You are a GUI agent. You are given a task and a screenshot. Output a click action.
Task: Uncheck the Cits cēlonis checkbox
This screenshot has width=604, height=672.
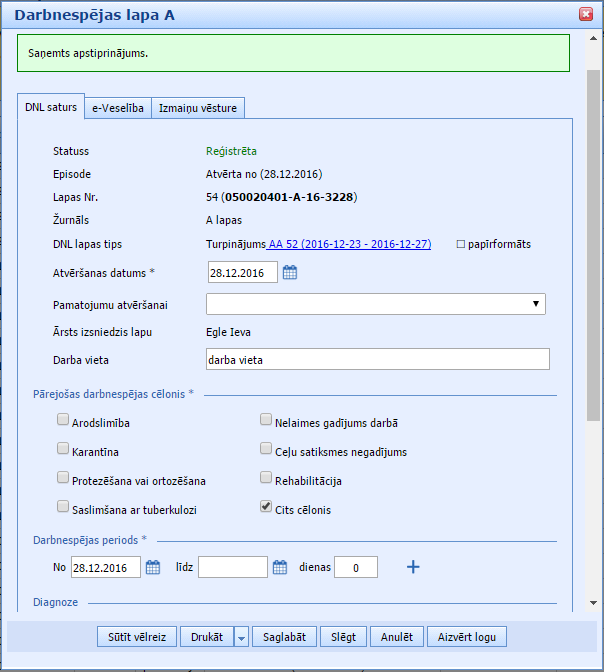[x=266, y=508]
